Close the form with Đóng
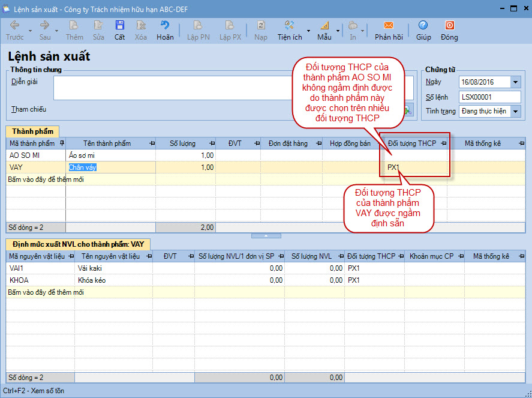The height and width of the screenshot is (398, 532). tap(449, 30)
